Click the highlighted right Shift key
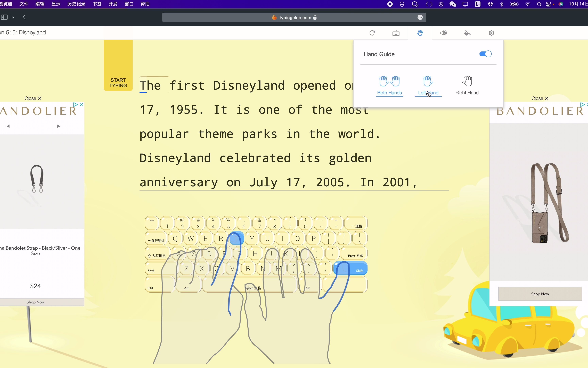Image resolution: width=588 pixels, height=368 pixels. 350,269
